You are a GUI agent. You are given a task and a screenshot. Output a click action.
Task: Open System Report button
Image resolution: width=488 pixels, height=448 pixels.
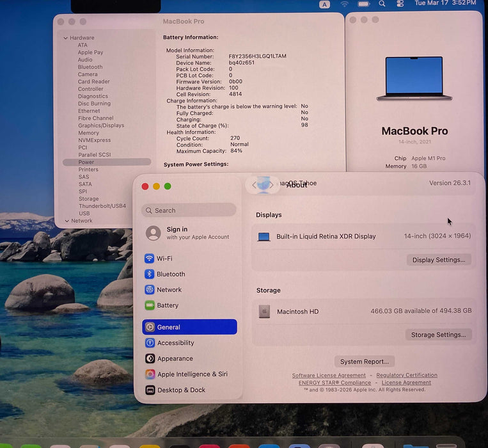pos(365,362)
